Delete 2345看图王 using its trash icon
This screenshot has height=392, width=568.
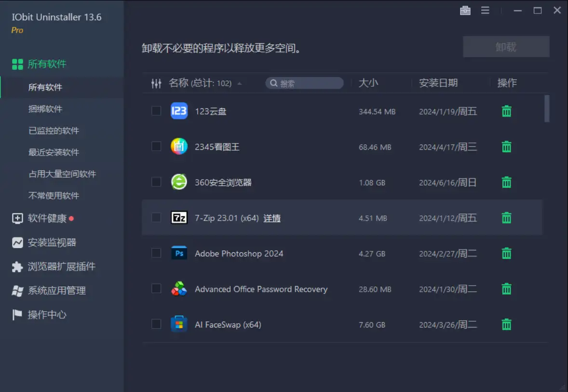click(x=506, y=147)
